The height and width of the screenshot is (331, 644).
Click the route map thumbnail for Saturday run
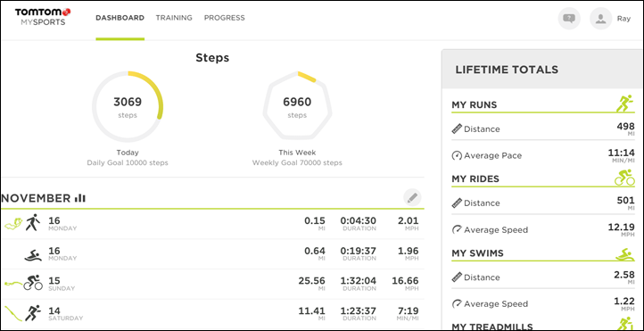point(12,314)
